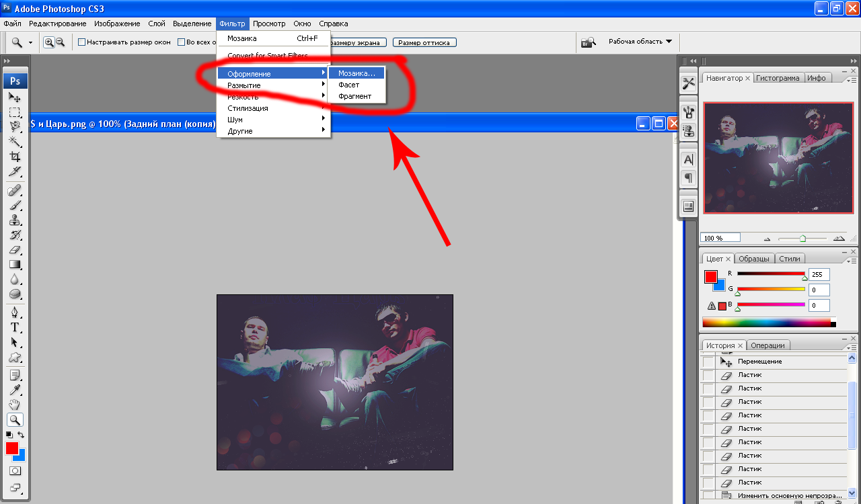Click the foreground red swatch in Цвет panel
This screenshot has width=861, height=504.
coord(711,277)
